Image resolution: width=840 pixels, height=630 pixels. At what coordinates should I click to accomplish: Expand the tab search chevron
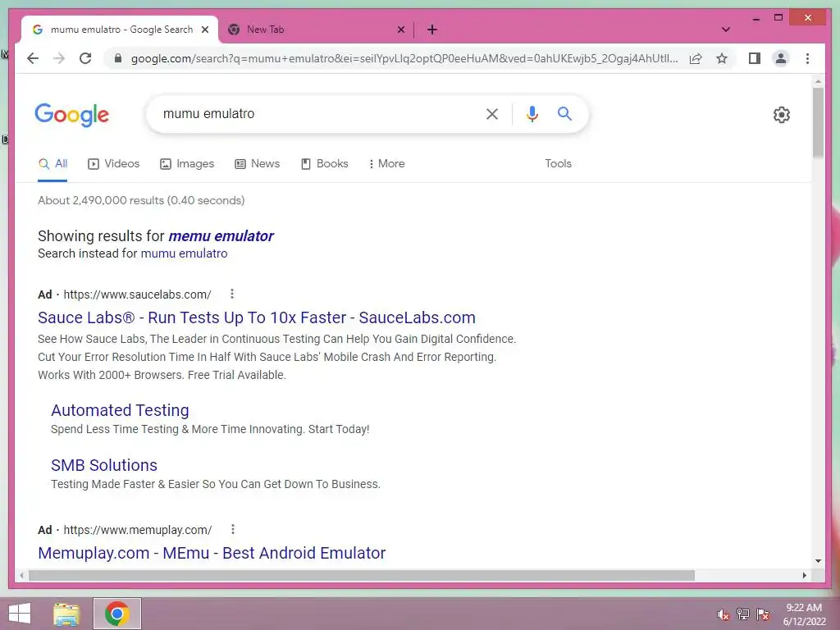tap(725, 30)
